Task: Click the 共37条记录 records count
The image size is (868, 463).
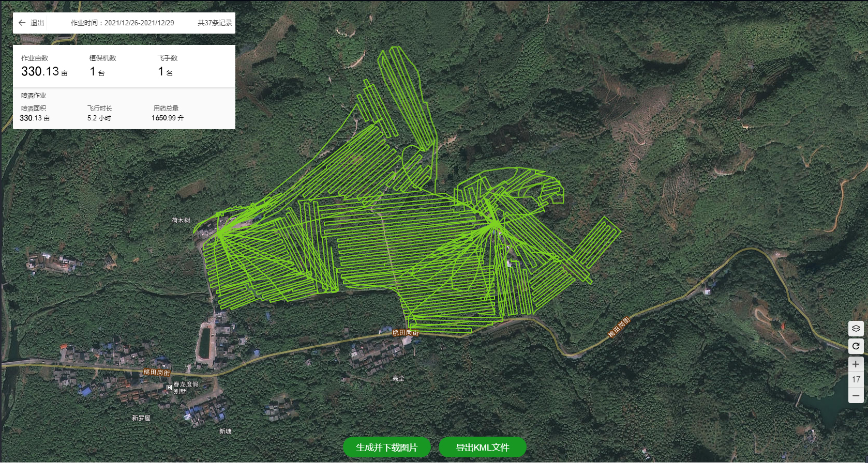Action: tap(215, 23)
